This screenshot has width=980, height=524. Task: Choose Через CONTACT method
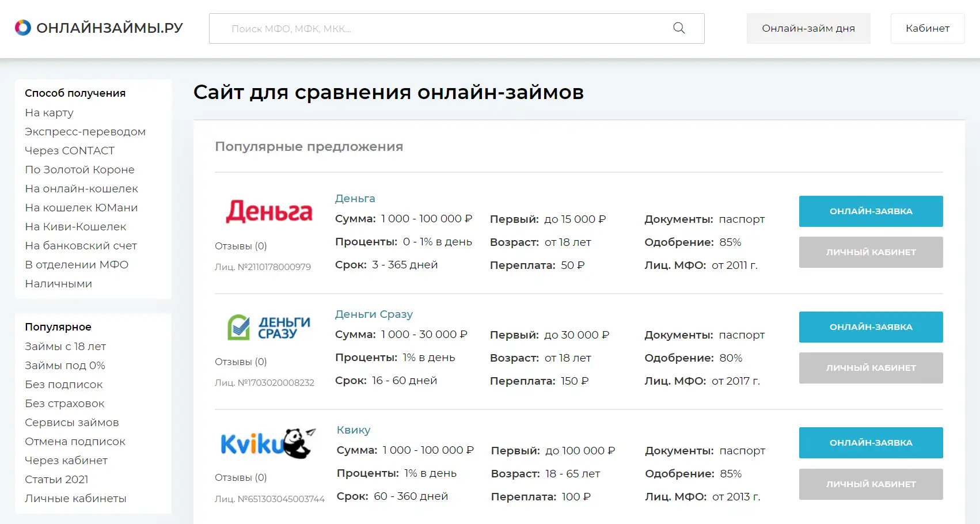click(70, 151)
